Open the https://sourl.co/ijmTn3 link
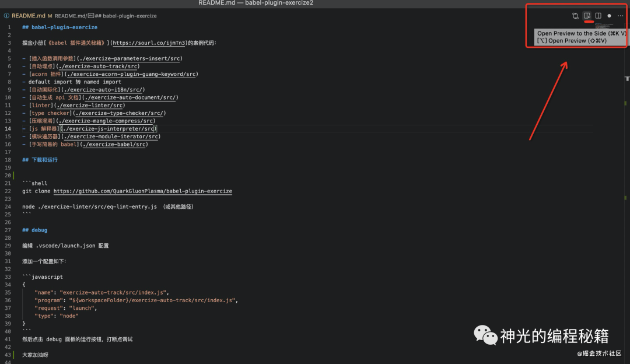630x364 pixels. coord(149,43)
